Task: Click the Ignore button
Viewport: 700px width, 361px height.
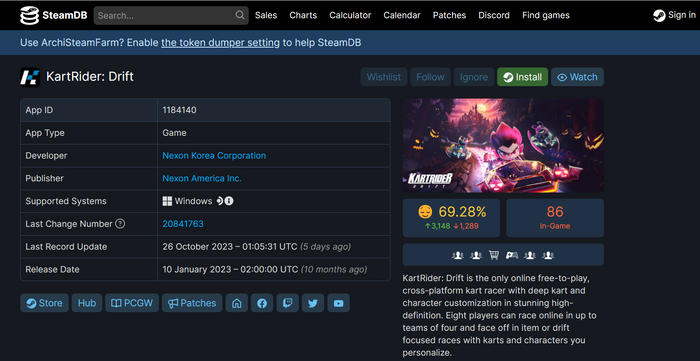Action: pyautogui.click(x=474, y=77)
